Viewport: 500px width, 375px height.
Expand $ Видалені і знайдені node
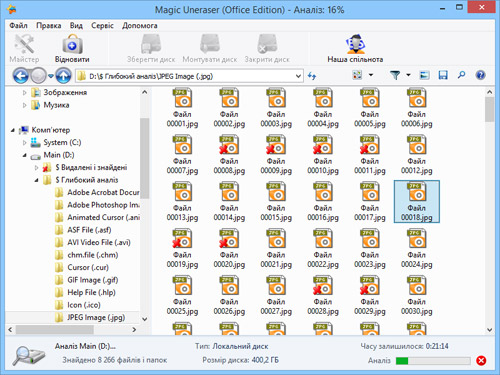[x=37, y=168]
